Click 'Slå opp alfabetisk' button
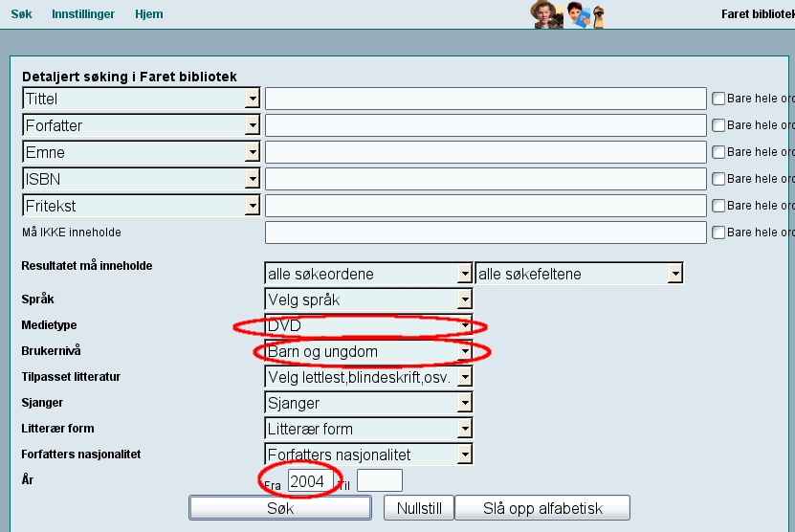The height and width of the screenshot is (532, 795). (x=542, y=508)
